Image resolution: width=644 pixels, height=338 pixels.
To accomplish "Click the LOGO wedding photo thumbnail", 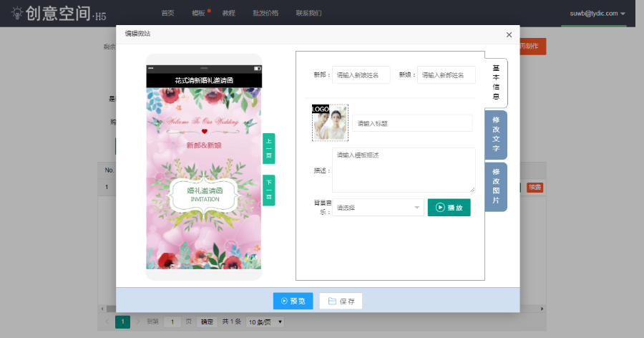I will (330, 122).
